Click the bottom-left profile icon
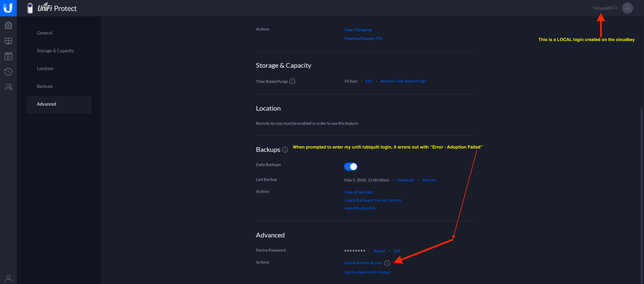Screen dimensions: 644x284 [x=8, y=278]
